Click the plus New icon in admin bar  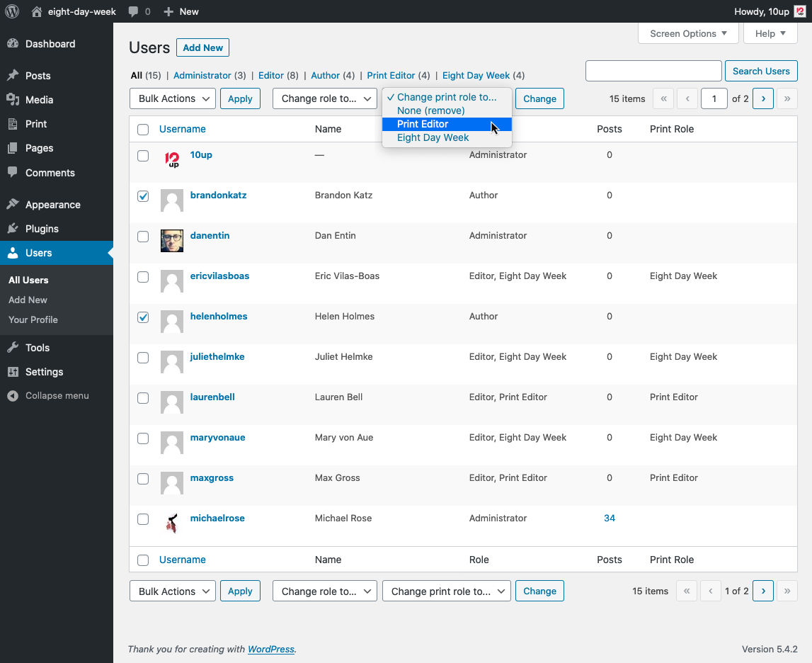click(168, 11)
